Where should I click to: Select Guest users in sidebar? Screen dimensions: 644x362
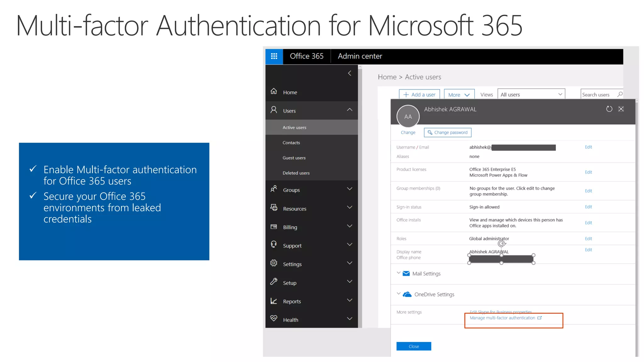tap(311, 158)
